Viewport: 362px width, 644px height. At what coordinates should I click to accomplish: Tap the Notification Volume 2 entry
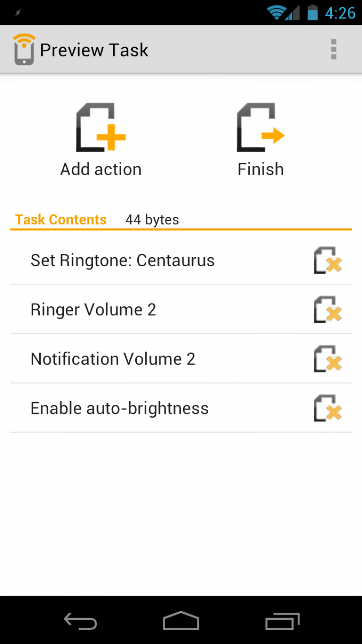tap(113, 359)
